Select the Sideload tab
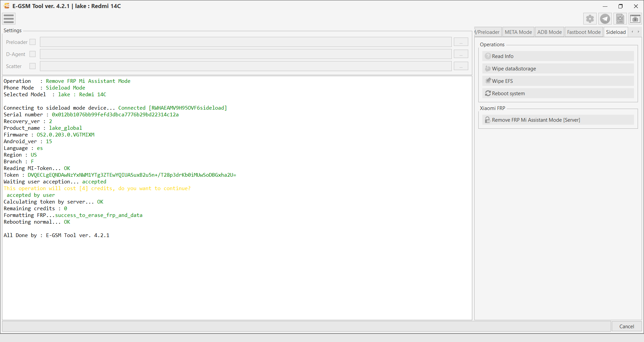This screenshot has height=342, width=644. click(616, 32)
